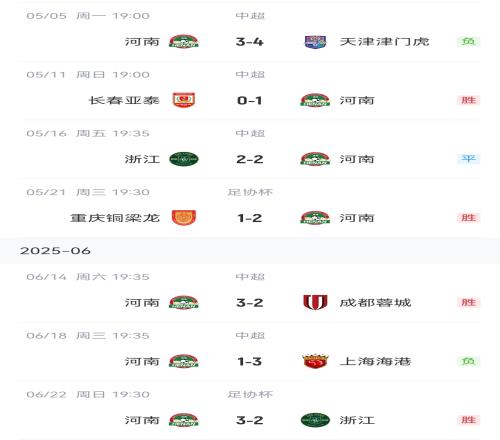The height and width of the screenshot is (440, 500).
Task: Click the Chongqing Tonglianglong orange crest
Action: point(184,218)
